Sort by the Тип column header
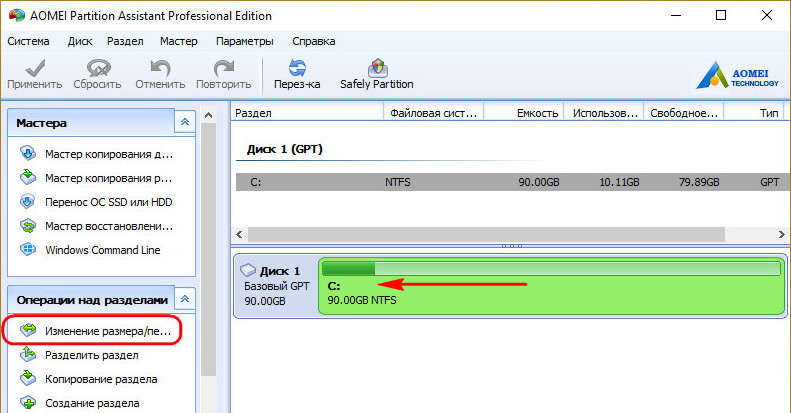The height and width of the screenshot is (413, 791). click(754, 113)
